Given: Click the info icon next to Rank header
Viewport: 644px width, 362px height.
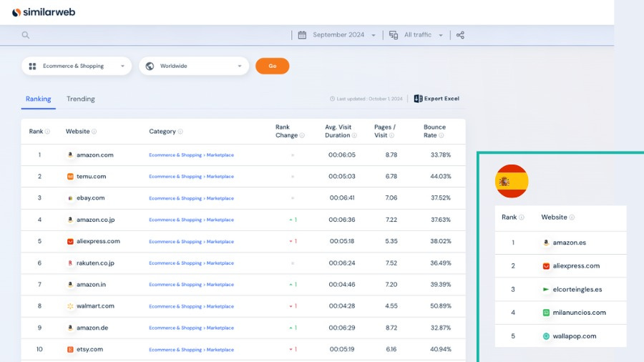Looking at the screenshot, I should point(47,132).
